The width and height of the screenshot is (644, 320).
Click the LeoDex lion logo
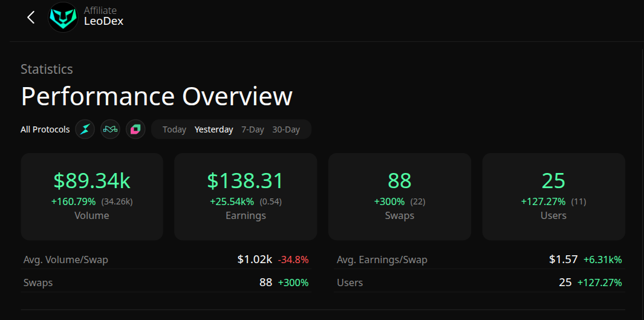click(x=63, y=18)
